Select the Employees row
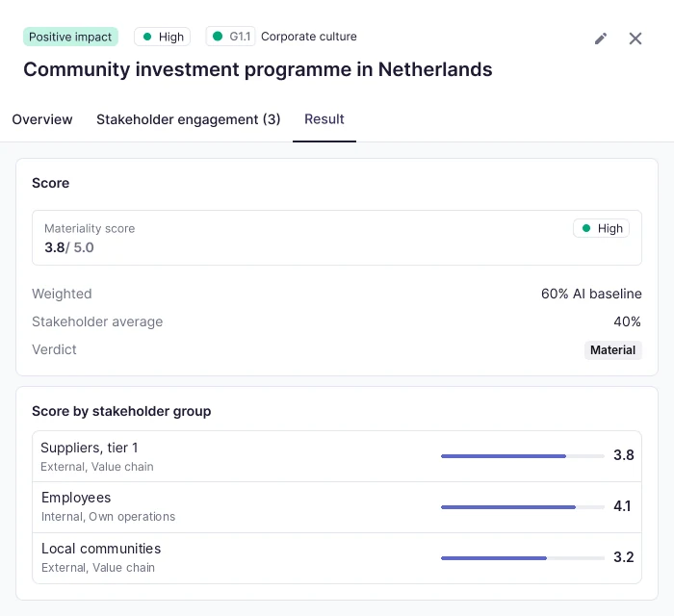This screenshot has width=674, height=616. (x=337, y=507)
